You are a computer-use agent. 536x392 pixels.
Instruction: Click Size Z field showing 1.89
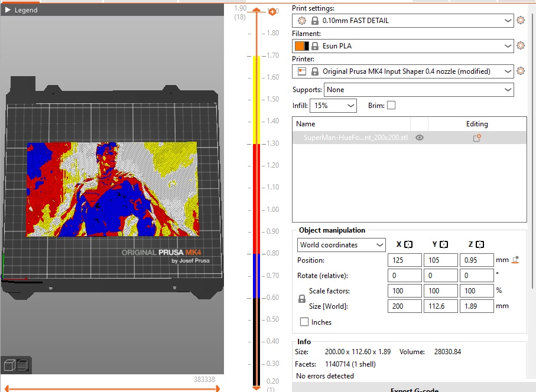click(x=476, y=306)
